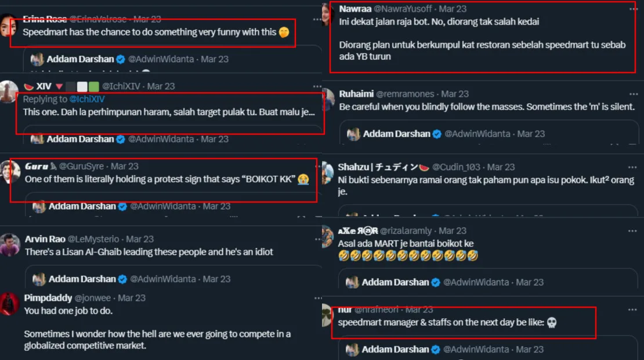The image size is (644, 360).
Task: Open the three-dot menu on Ruhaimi's tweet
Action: 634,93
